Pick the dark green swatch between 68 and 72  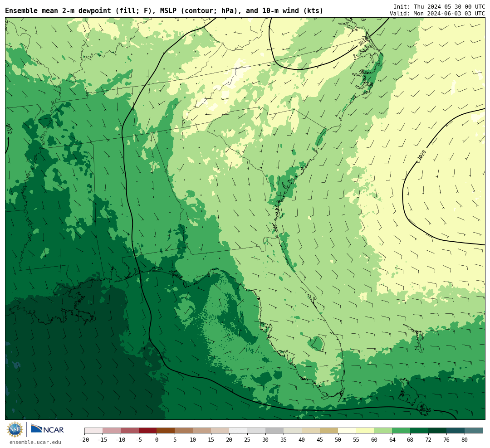tap(420, 431)
